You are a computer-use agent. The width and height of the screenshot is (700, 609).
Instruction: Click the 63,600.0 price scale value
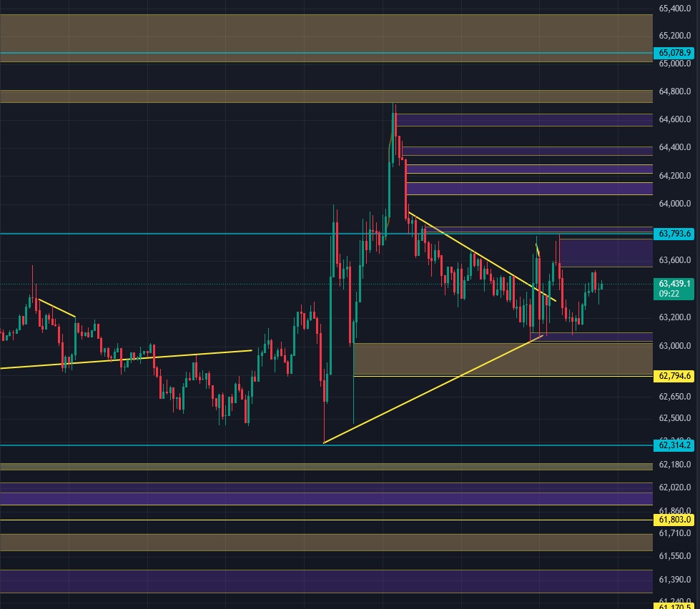[x=674, y=260]
